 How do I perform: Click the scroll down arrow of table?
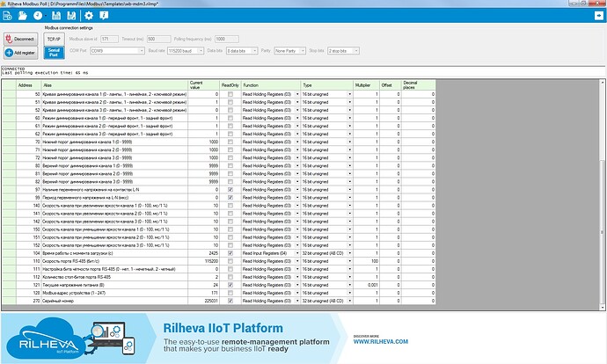click(602, 307)
